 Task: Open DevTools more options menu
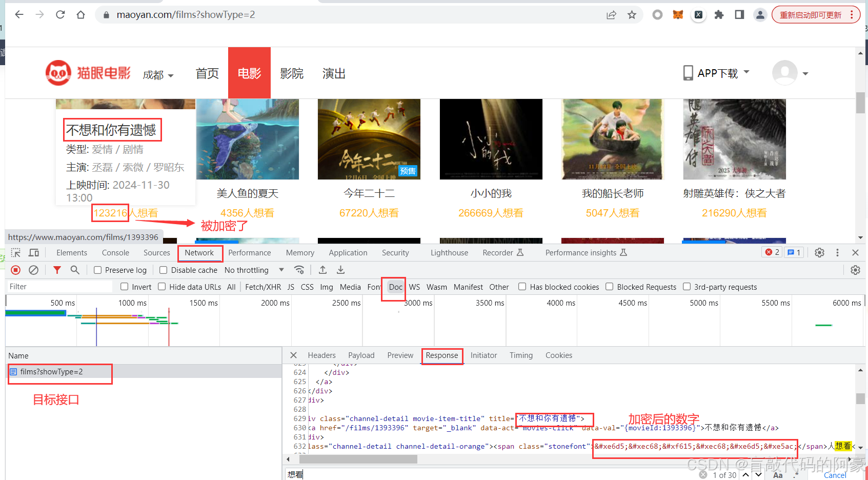[x=837, y=252]
